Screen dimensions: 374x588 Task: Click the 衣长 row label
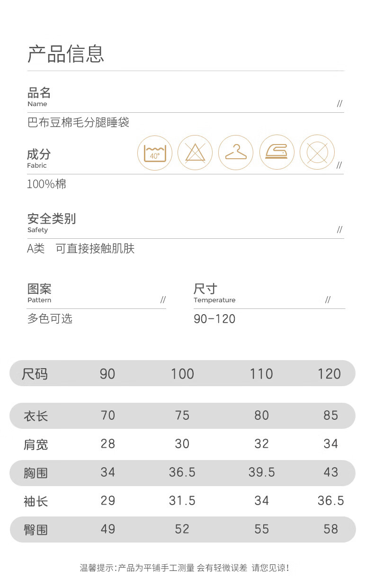(x=36, y=416)
